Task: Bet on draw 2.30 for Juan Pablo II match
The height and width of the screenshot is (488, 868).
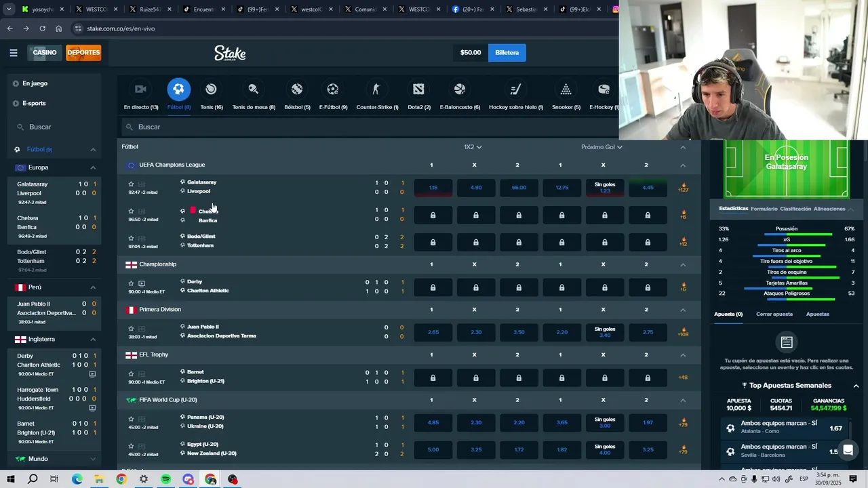Action: pos(476,332)
